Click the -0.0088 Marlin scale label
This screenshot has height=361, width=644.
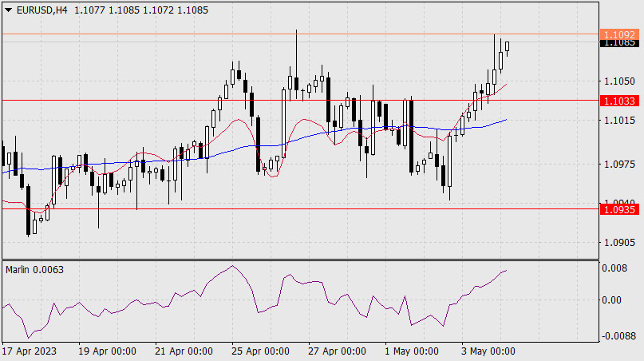click(619, 336)
